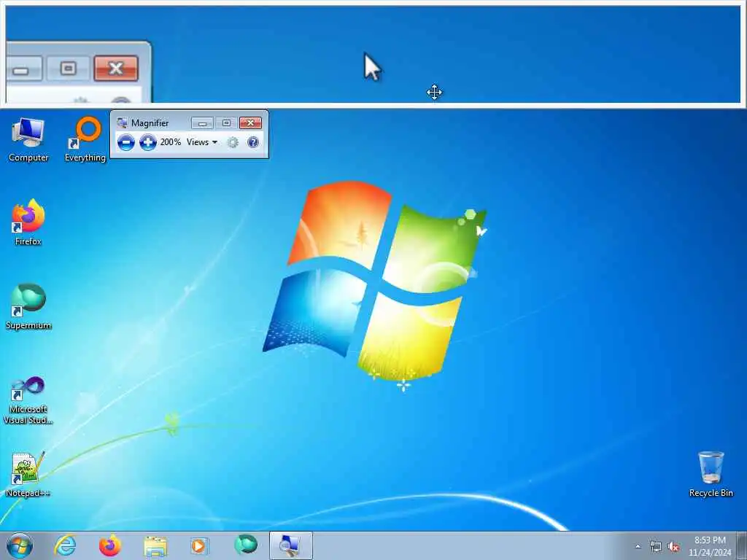
Task: Select the Everything desktop shortcut
Action: (85, 139)
